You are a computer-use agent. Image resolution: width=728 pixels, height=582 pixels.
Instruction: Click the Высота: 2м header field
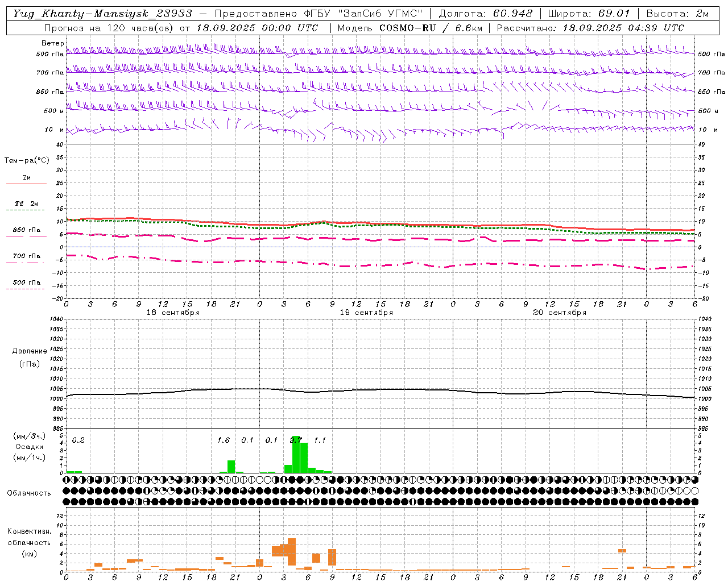pyautogui.click(x=677, y=14)
